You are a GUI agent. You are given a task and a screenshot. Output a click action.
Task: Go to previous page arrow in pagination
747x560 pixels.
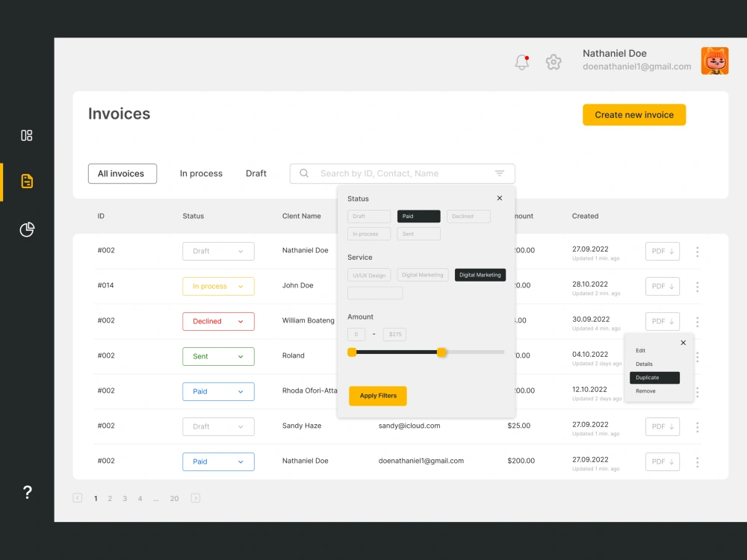click(x=78, y=498)
